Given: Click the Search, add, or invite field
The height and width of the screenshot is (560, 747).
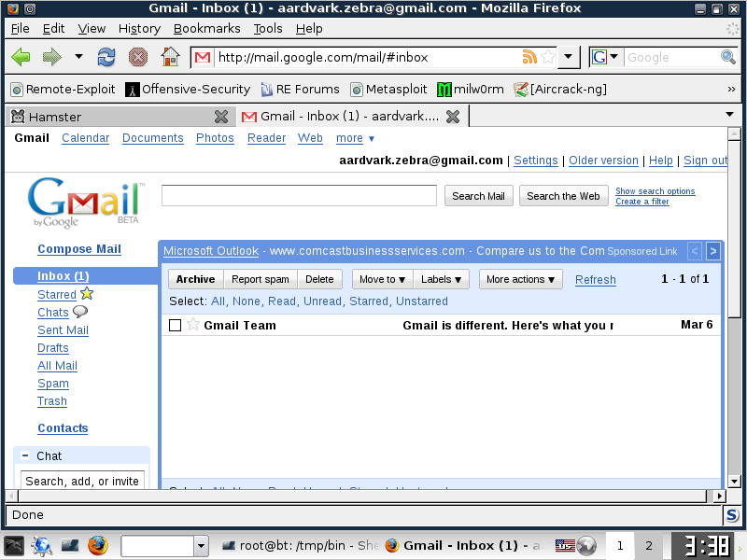Looking at the screenshot, I should click(x=82, y=481).
